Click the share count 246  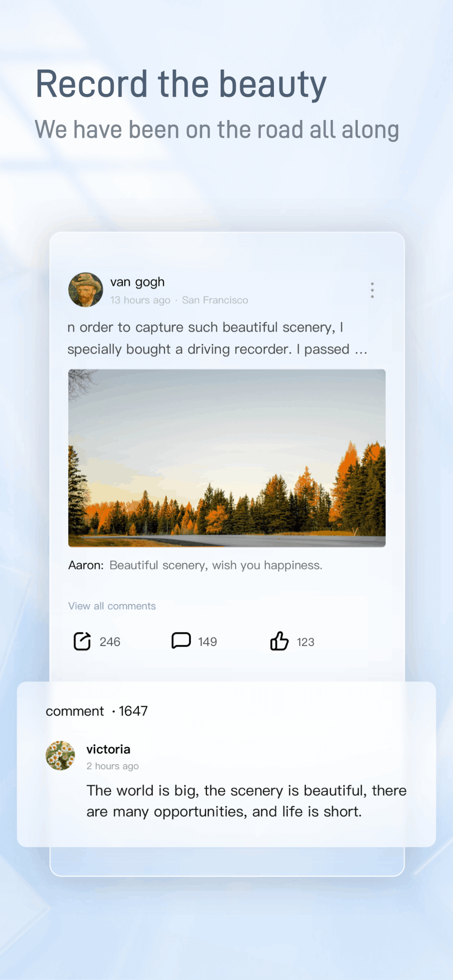[x=110, y=642]
